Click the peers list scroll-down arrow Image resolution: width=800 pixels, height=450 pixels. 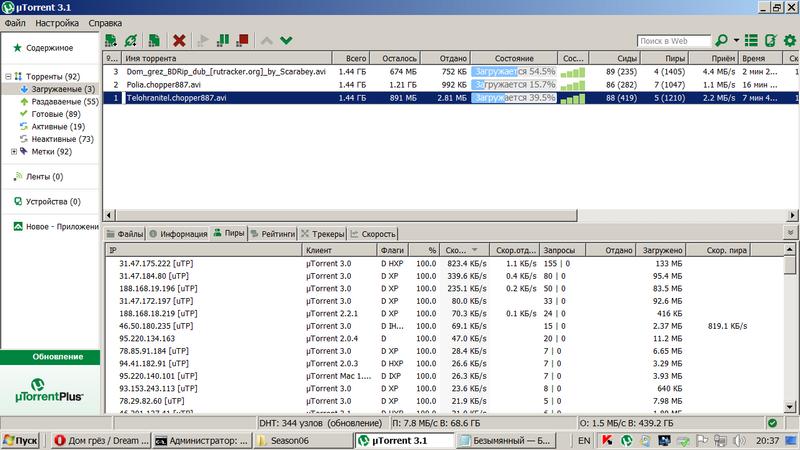(x=790, y=407)
